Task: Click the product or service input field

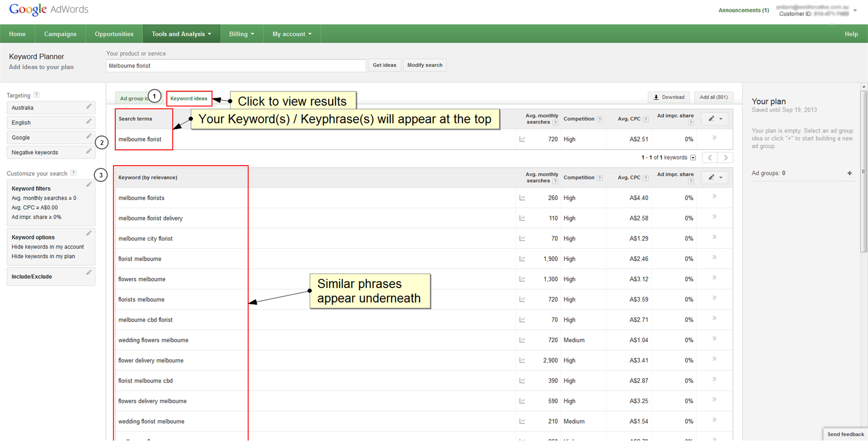Action: pyautogui.click(x=236, y=66)
